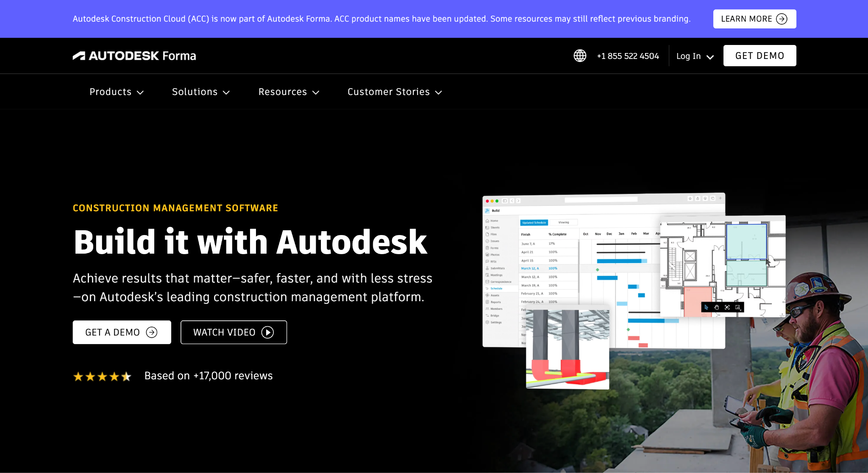Click the star rating icons
This screenshot has height=473, width=868.
tap(102, 376)
